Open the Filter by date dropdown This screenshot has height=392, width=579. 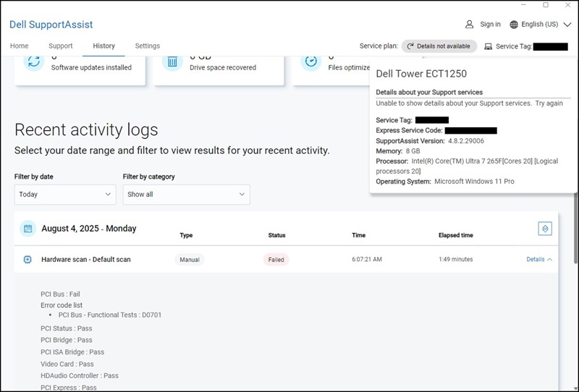64,195
